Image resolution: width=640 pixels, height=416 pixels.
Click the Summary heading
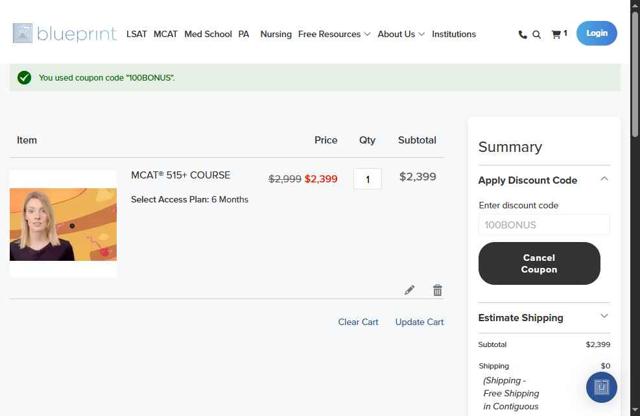pos(510,147)
